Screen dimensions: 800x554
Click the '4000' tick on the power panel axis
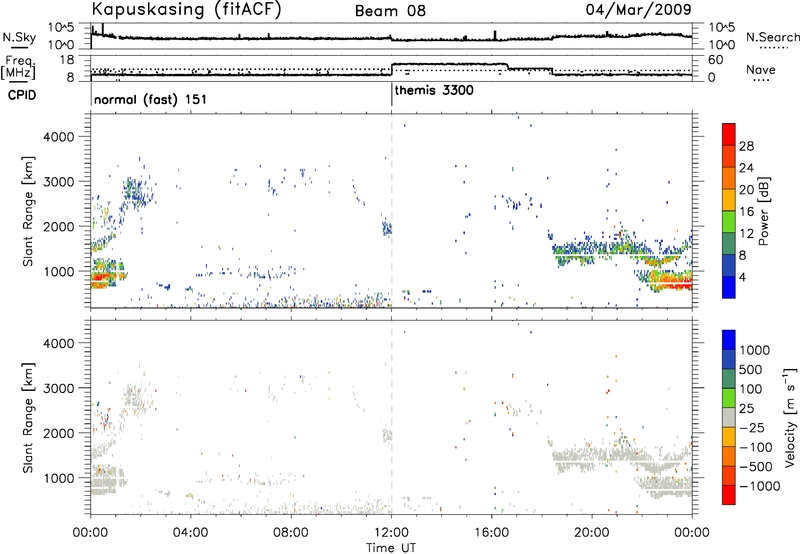tap(58, 137)
